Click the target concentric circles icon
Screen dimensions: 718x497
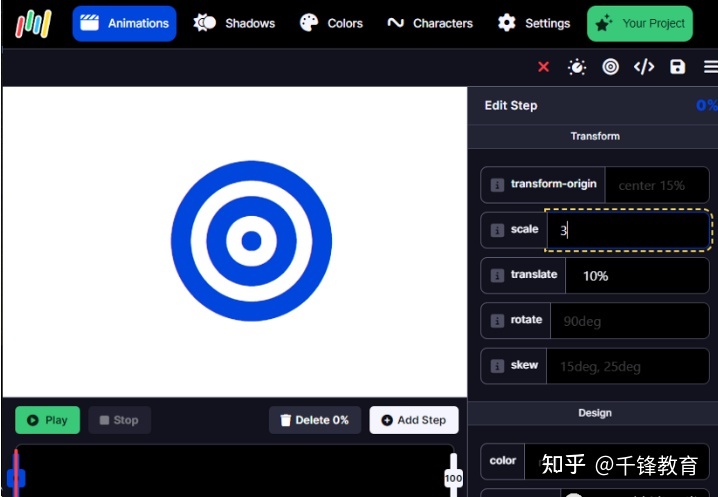pyautogui.click(x=610, y=67)
